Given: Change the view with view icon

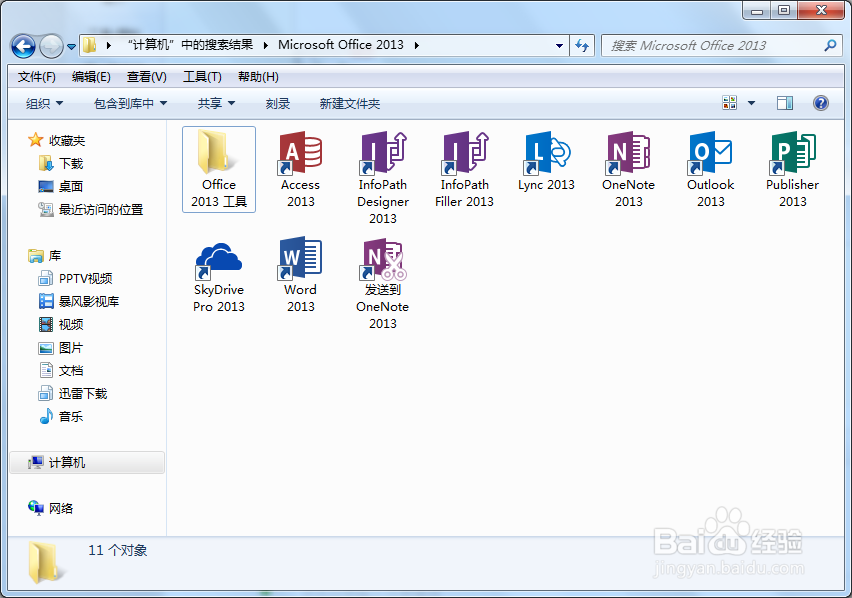Looking at the screenshot, I should tap(729, 103).
